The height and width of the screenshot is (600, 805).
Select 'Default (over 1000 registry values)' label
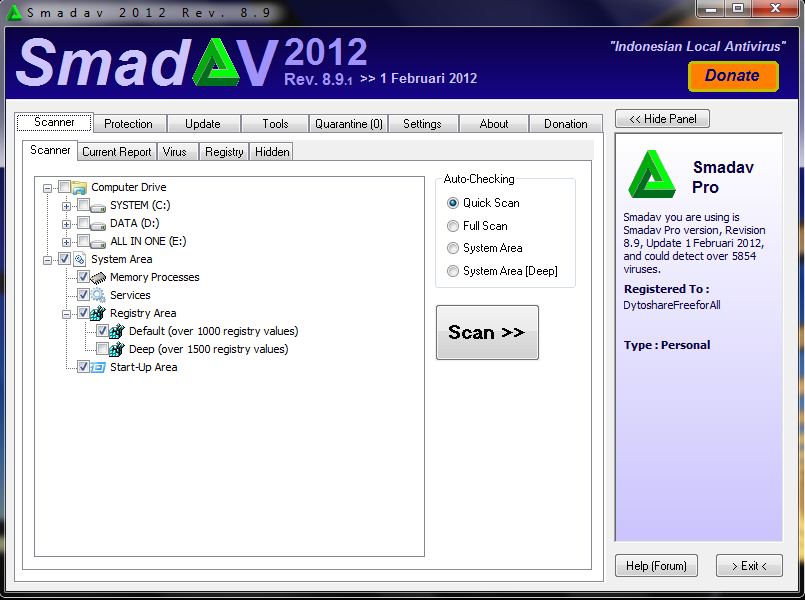tap(214, 331)
